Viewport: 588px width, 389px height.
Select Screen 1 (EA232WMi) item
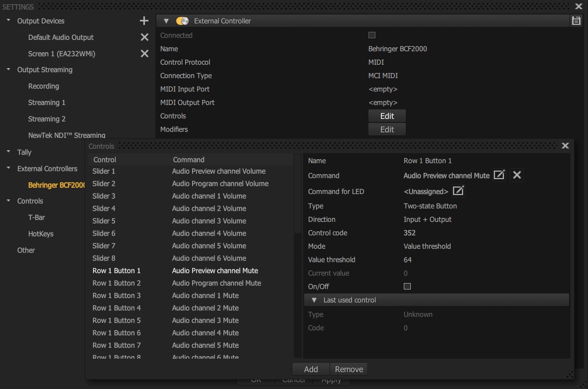[62, 54]
